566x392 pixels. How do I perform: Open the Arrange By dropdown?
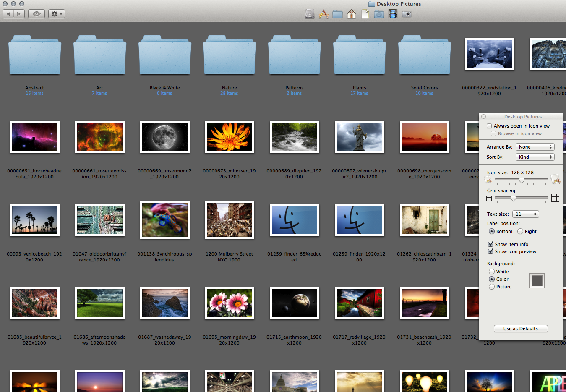(x=535, y=147)
